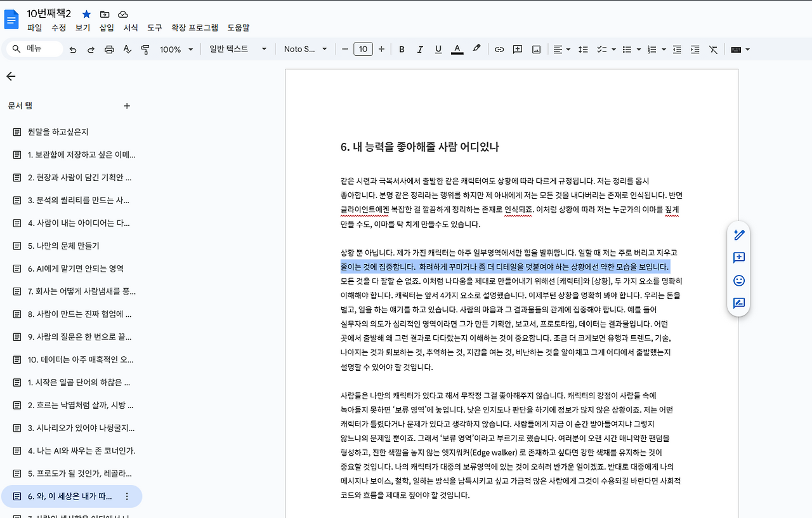Check the cloud save status icon

pos(123,14)
